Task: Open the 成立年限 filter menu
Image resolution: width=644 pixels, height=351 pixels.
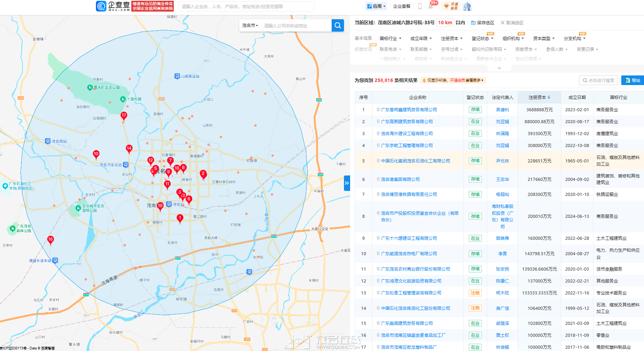Action: [x=421, y=38]
